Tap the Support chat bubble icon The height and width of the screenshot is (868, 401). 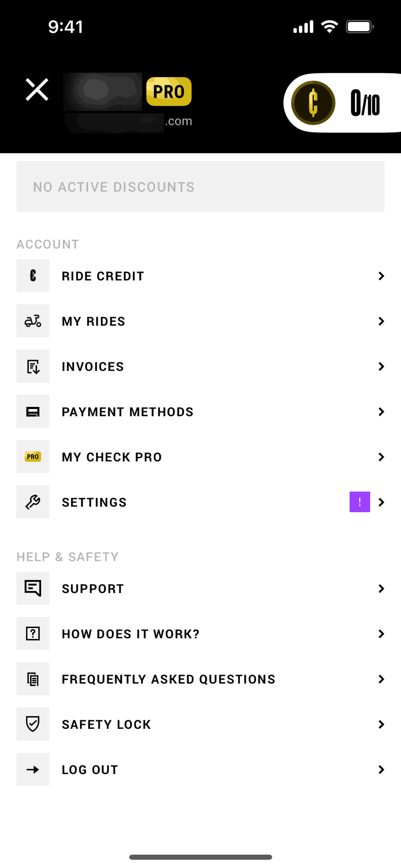(x=33, y=588)
